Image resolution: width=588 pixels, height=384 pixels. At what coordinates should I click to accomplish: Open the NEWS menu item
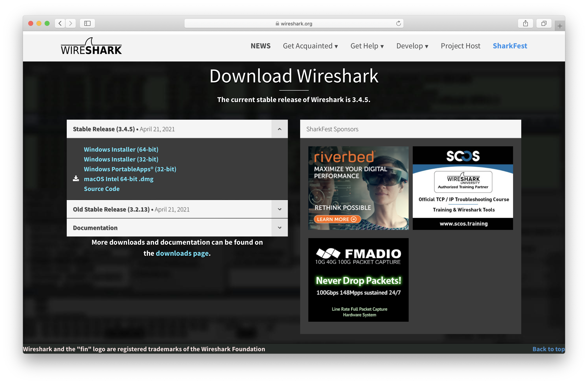(x=261, y=46)
